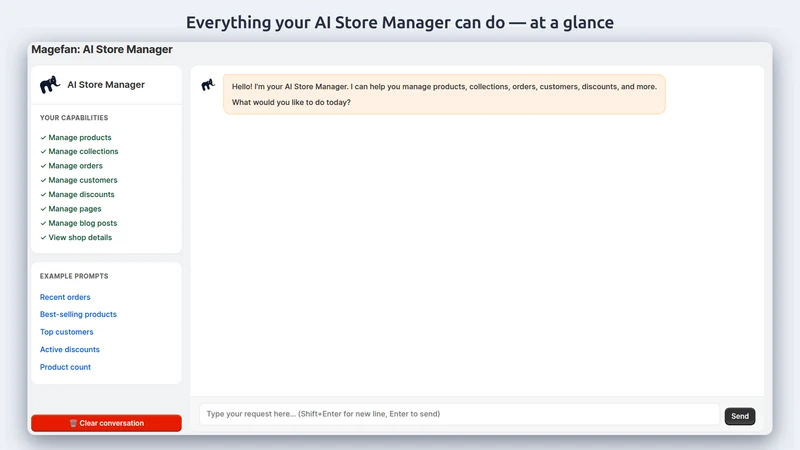Clear the conversation with the red button
Screen dimensions: 800x450
[x=106, y=423]
